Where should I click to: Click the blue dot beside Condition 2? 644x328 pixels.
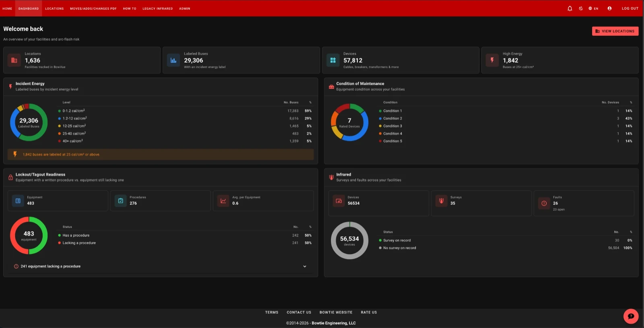coord(380,119)
